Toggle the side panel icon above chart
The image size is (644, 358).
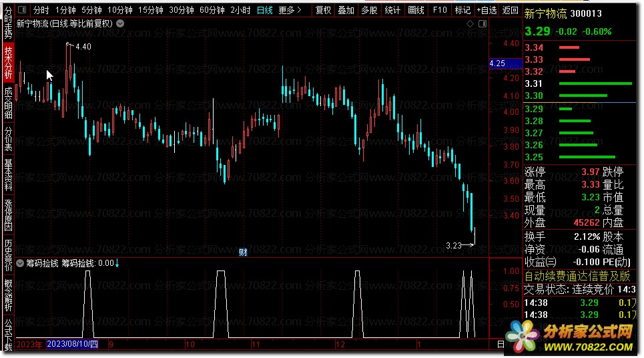[482, 24]
